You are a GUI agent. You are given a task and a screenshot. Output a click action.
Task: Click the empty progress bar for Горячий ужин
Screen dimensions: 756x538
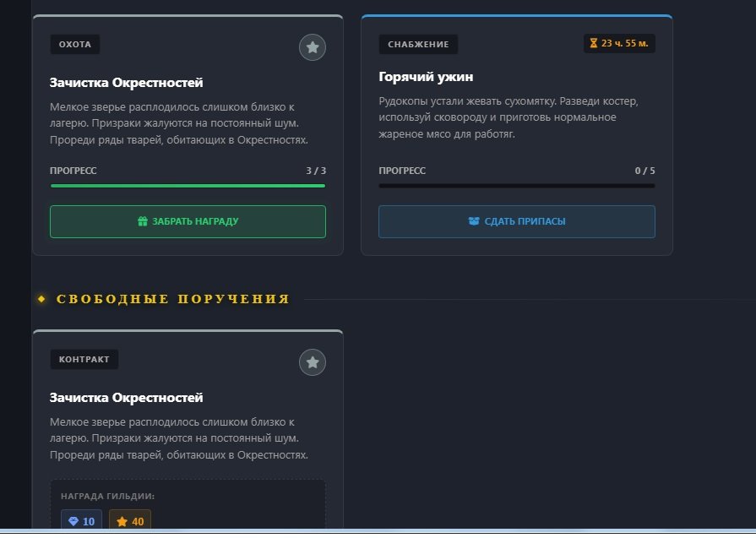click(516, 186)
